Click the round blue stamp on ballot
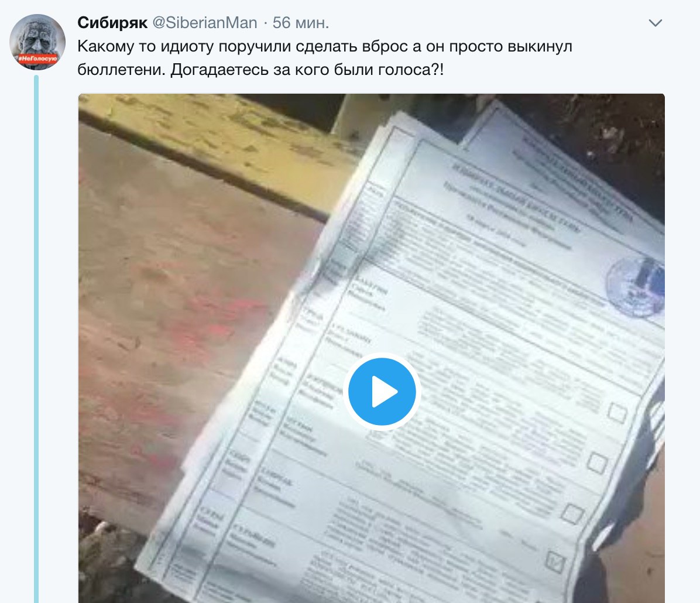The width and height of the screenshot is (700, 603). (x=635, y=285)
